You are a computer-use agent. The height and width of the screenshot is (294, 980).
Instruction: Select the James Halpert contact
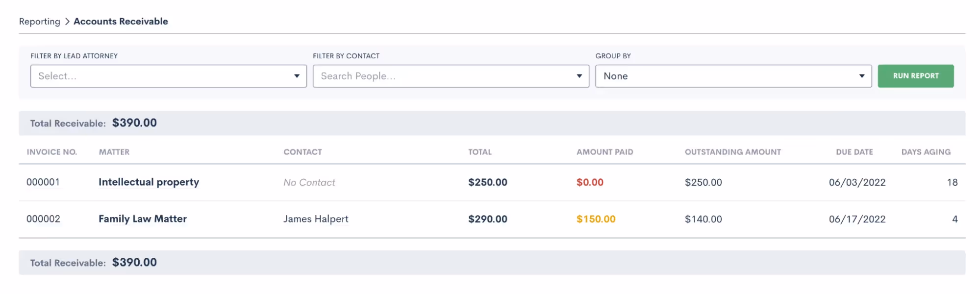(x=316, y=219)
